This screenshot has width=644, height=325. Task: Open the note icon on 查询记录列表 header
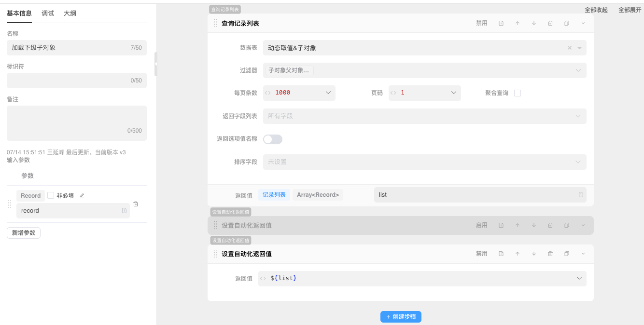click(x=501, y=23)
